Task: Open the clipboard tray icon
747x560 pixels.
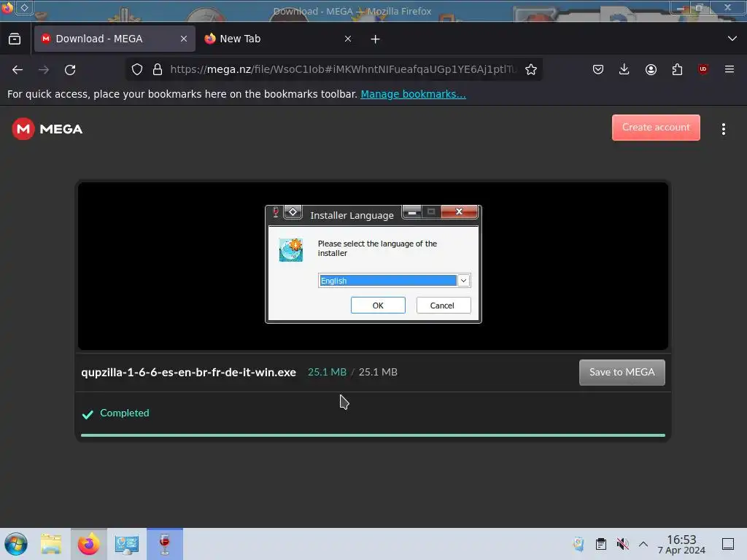Action: (601, 544)
